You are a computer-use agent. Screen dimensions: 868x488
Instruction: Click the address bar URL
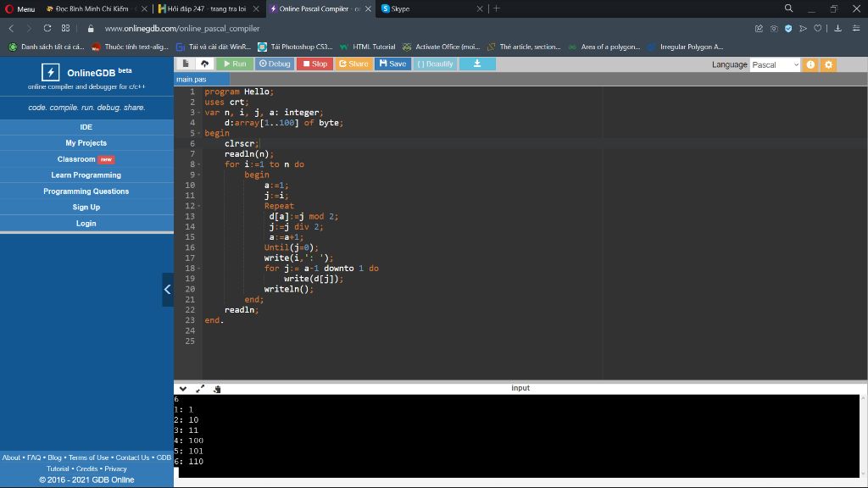click(x=182, y=28)
